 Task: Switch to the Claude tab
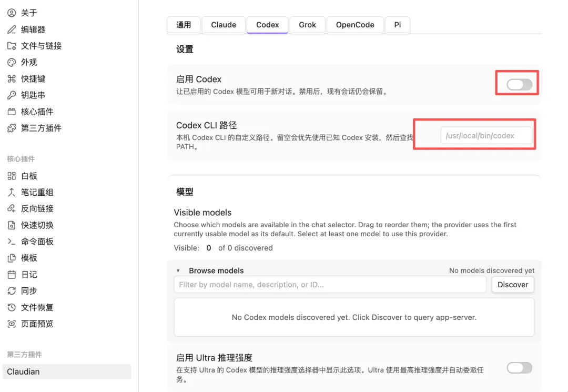[x=224, y=25]
